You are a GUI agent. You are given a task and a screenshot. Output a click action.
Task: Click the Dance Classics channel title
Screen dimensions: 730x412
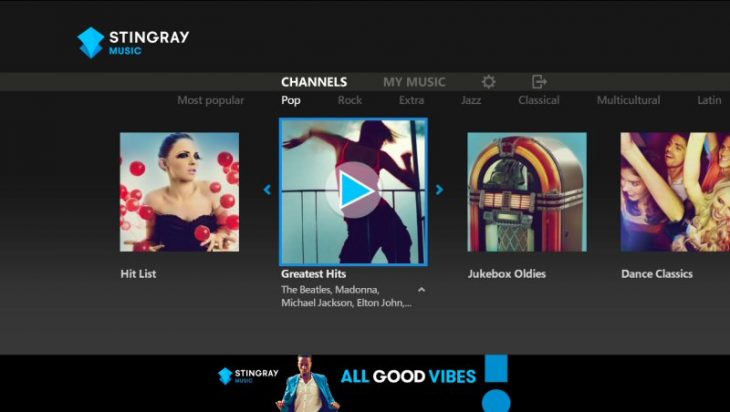(x=656, y=274)
